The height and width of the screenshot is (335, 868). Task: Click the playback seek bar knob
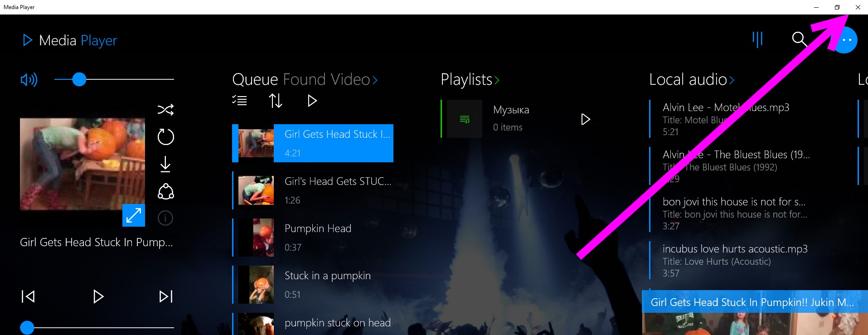27,327
